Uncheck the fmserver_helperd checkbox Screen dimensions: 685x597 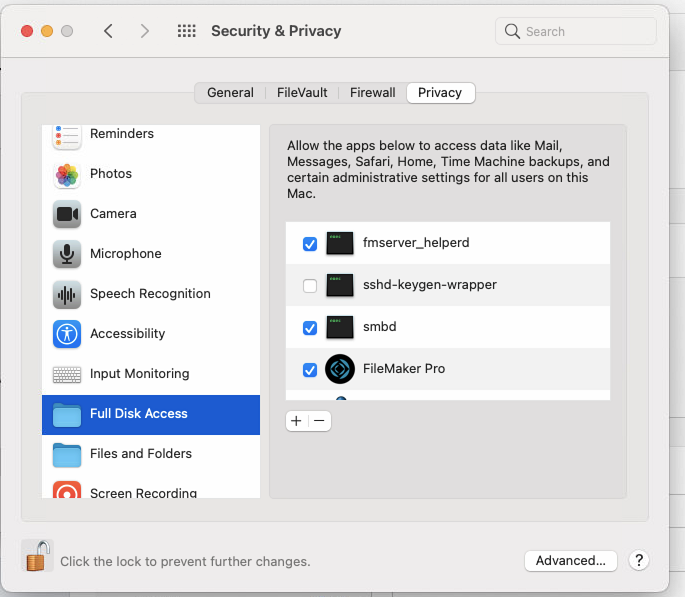click(x=310, y=244)
